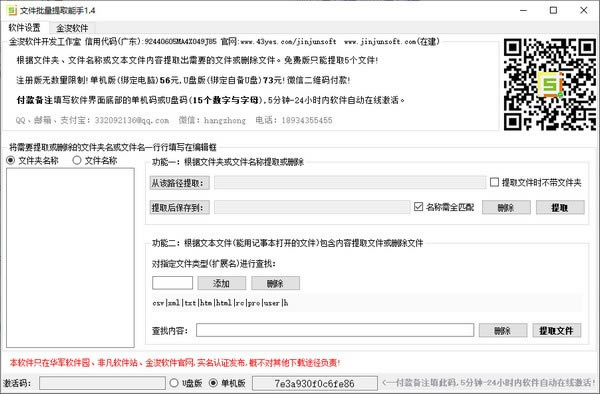The image size is (600, 394).
Task: Open the 软件设置 tab
Action: (x=24, y=28)
